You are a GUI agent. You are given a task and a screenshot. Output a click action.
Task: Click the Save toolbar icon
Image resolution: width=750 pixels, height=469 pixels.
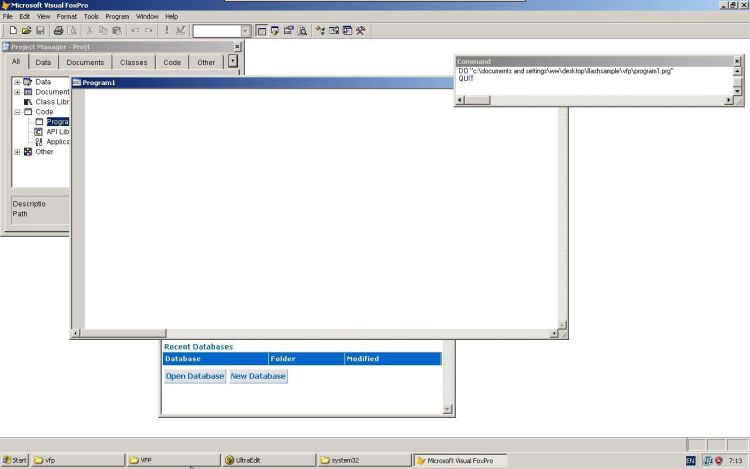click(x=40, y=31)
